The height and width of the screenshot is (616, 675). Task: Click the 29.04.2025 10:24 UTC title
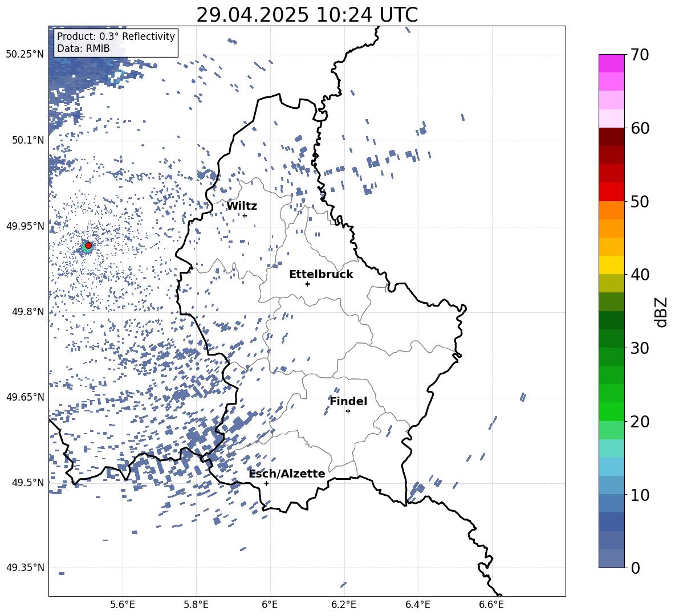pyautogui.click(x=307, y=15)
